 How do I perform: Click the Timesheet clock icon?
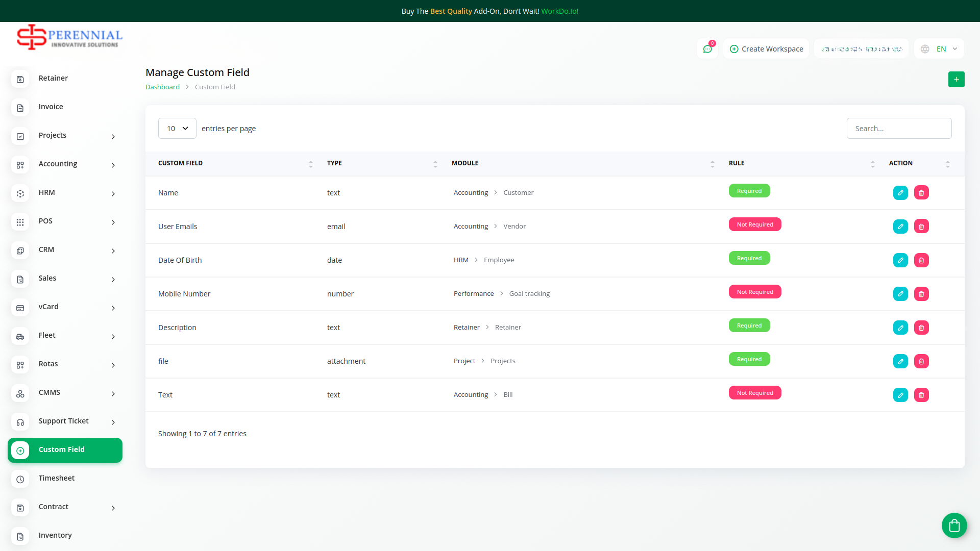20,479
